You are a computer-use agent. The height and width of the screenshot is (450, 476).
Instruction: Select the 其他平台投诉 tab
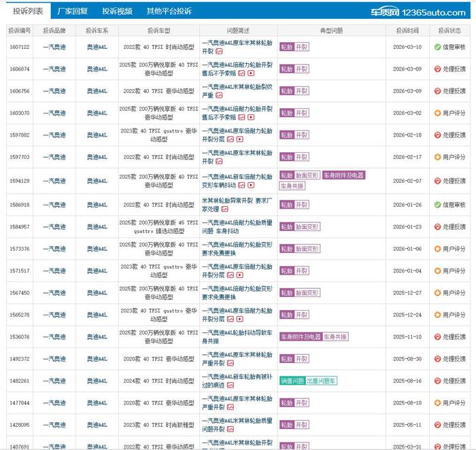click(169, 12)
